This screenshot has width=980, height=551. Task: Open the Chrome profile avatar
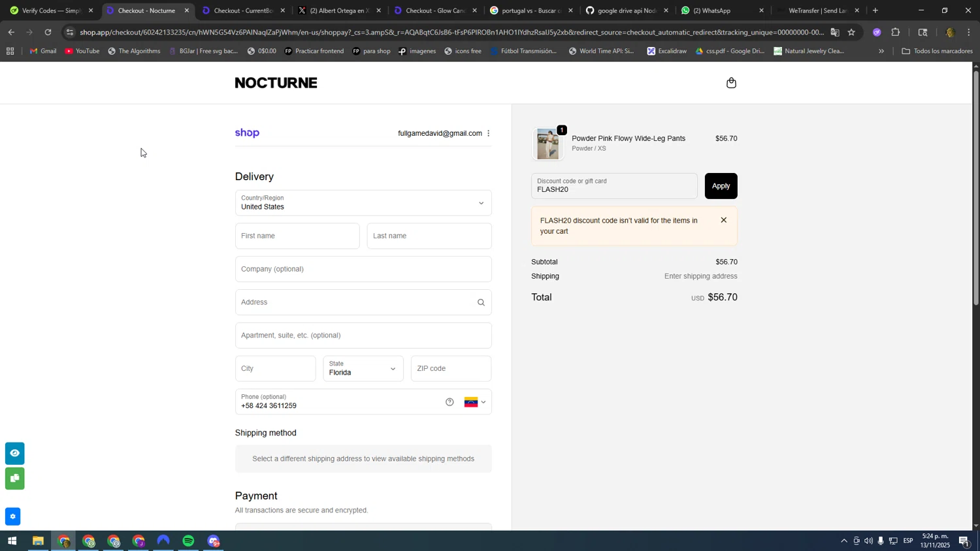(x=950, y=32)
